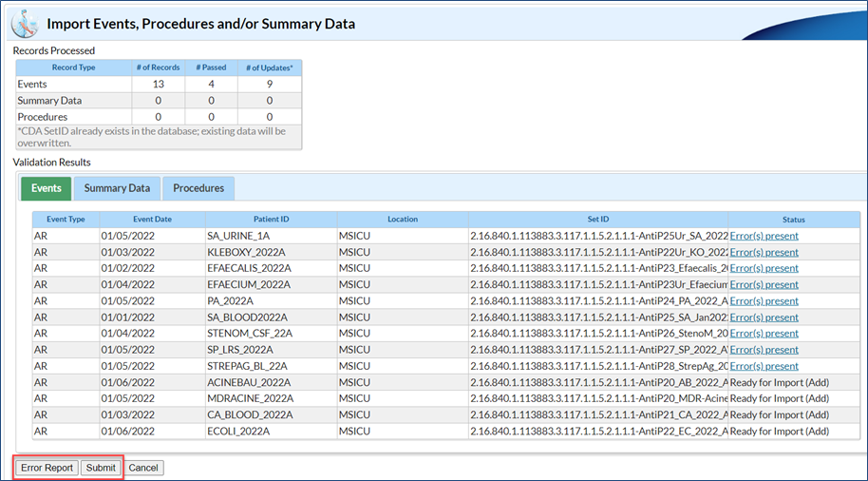Image resolution: width=868 pixels, height=481 pixels.
Task: Select patient ID ECOLI_2022A cell
Action: click(x=272, y=432)
